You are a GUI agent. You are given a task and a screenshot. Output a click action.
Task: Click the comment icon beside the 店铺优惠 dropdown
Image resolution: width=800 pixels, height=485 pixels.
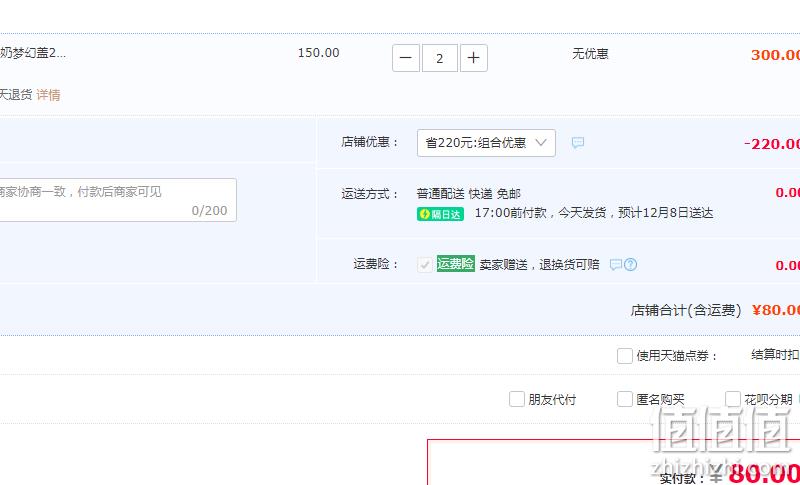point(578,143)
